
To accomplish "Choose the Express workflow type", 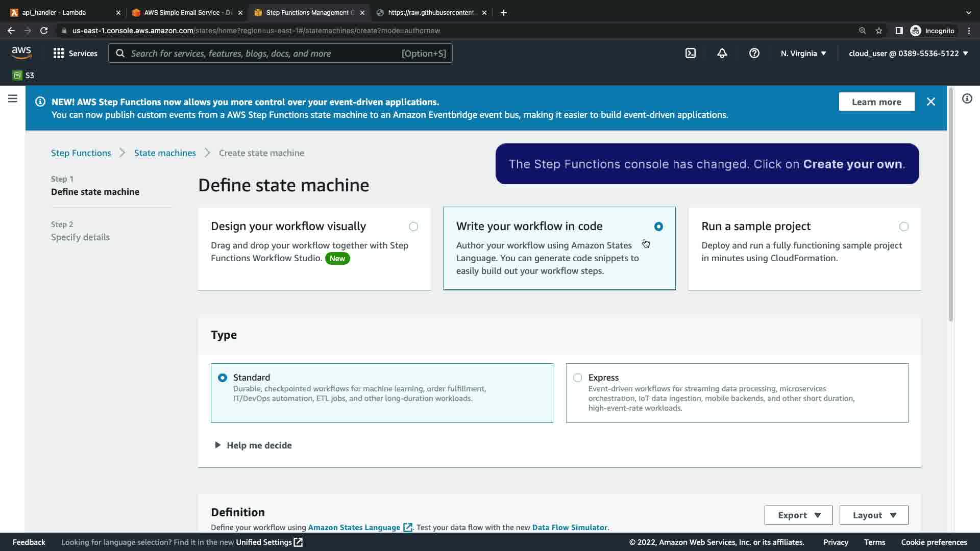I will 577,378.
